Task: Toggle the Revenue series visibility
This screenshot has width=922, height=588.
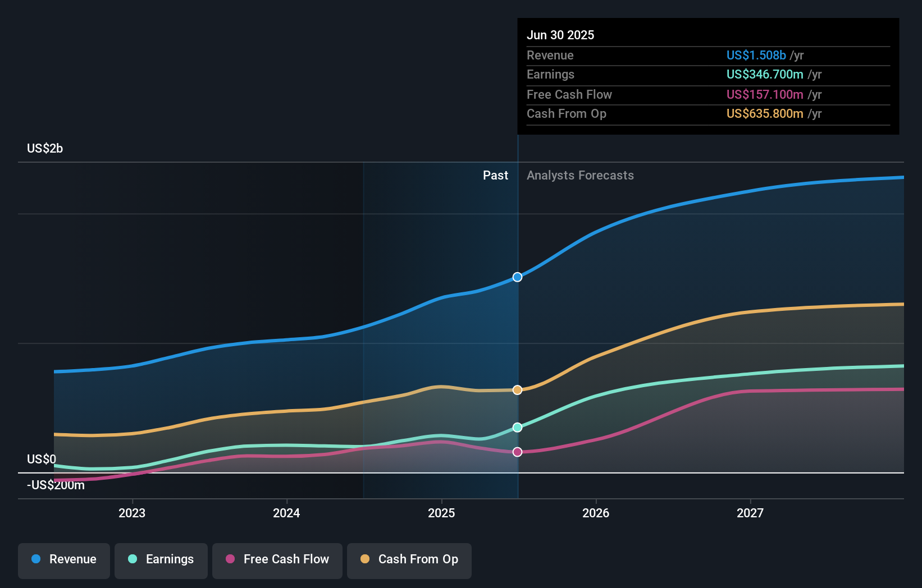Action: click(63, 559)
